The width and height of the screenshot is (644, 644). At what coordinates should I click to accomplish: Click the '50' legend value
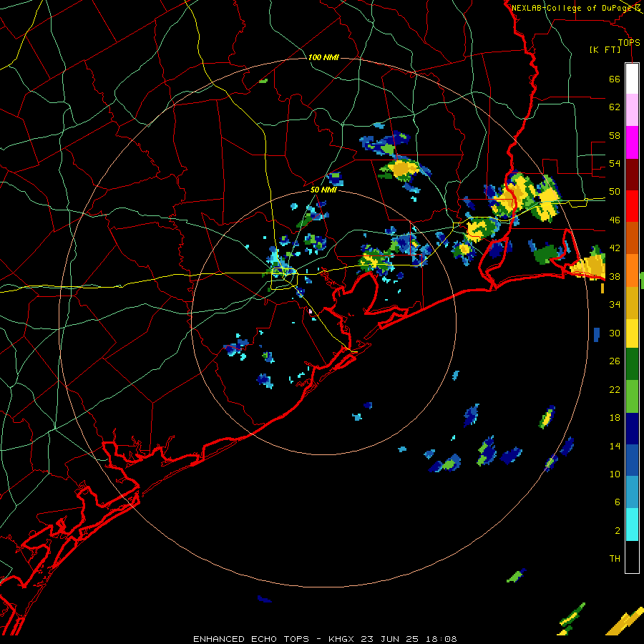615,192
